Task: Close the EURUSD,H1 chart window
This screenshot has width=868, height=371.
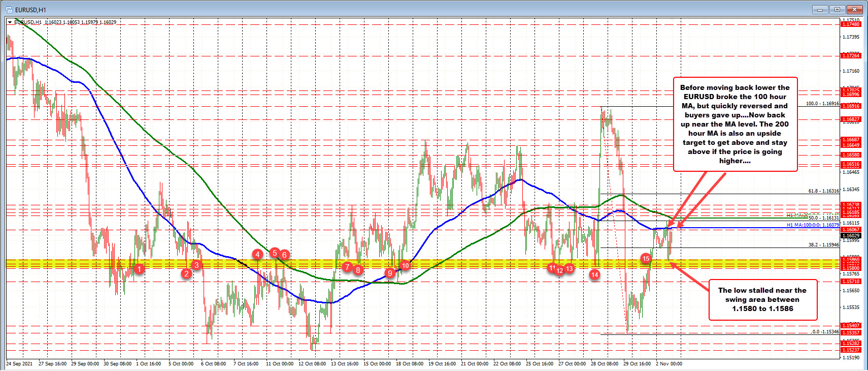Action: click(855, 10)
